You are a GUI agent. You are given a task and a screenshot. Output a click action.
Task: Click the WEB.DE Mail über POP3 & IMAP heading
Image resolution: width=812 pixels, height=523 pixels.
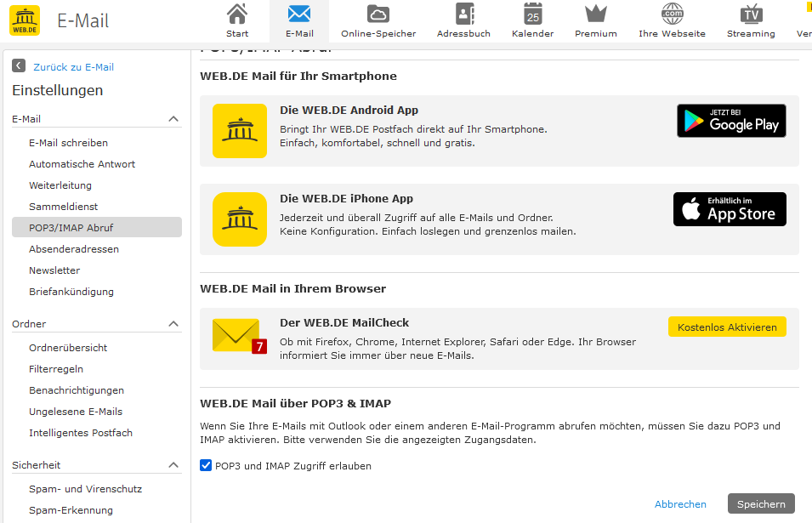click(x=296, y=403)
